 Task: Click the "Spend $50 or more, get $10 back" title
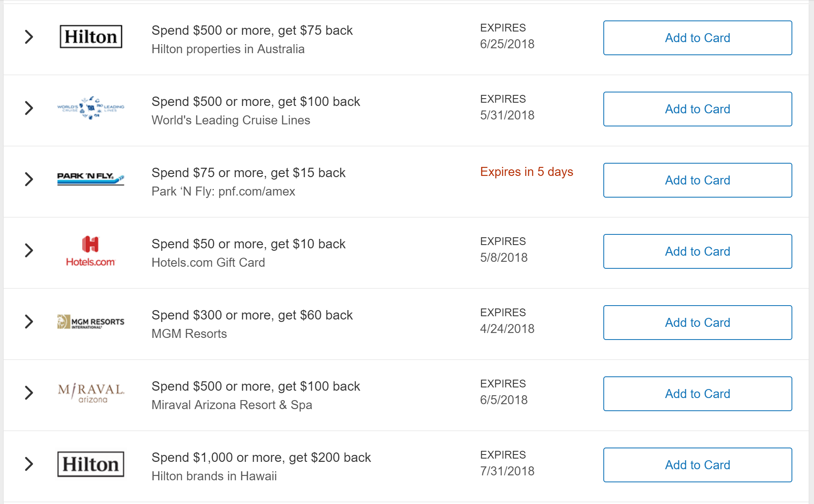248,244
